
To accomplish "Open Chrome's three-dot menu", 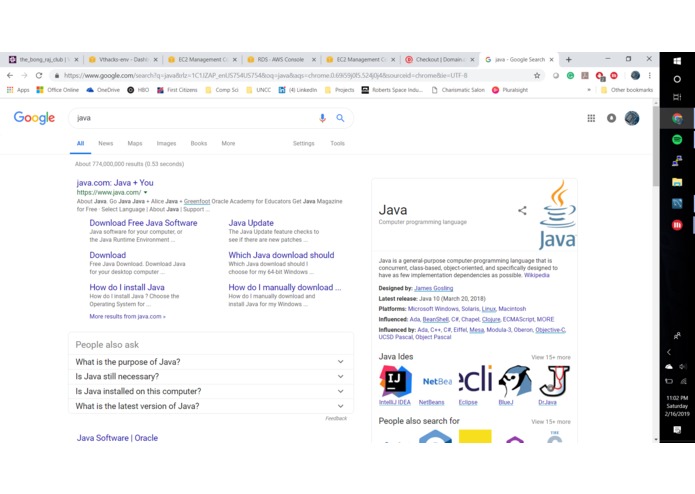I will point(649,75).
